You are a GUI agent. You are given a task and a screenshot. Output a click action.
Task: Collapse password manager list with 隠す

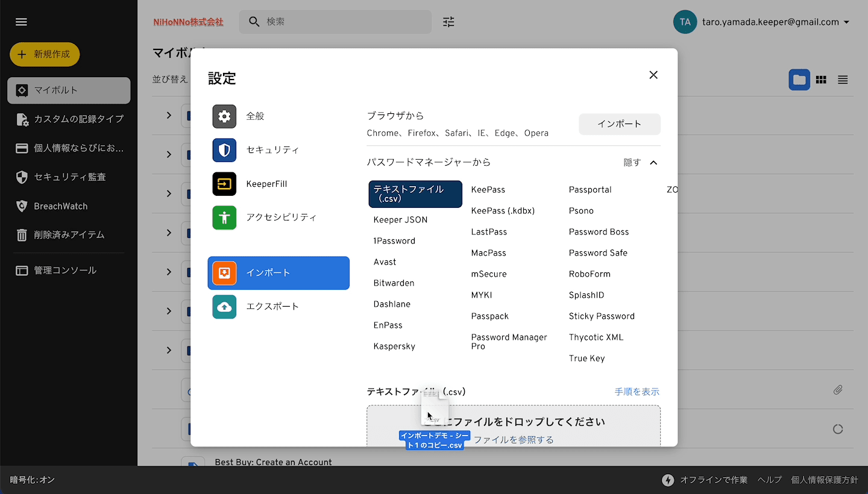pyautogui.click(x=640, y=163)
